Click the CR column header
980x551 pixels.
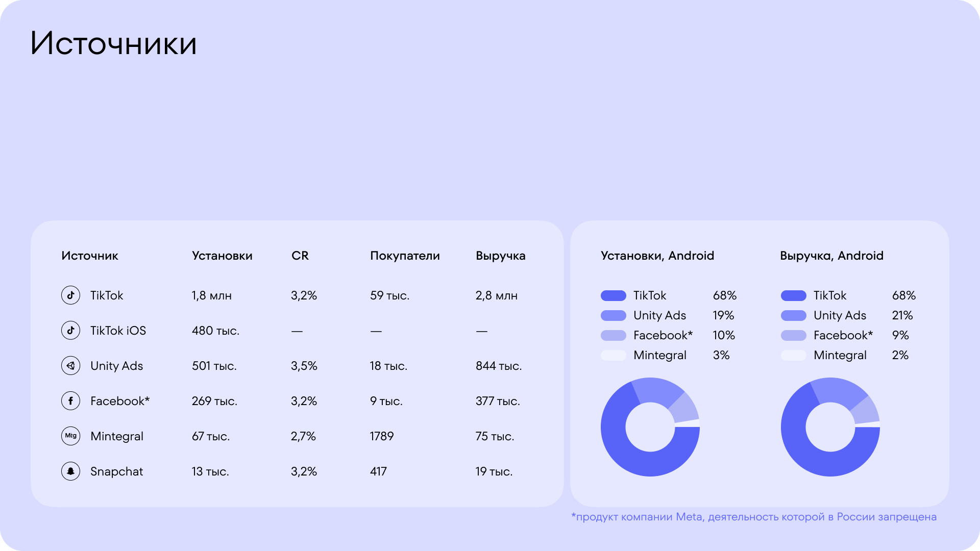point(300,256)
